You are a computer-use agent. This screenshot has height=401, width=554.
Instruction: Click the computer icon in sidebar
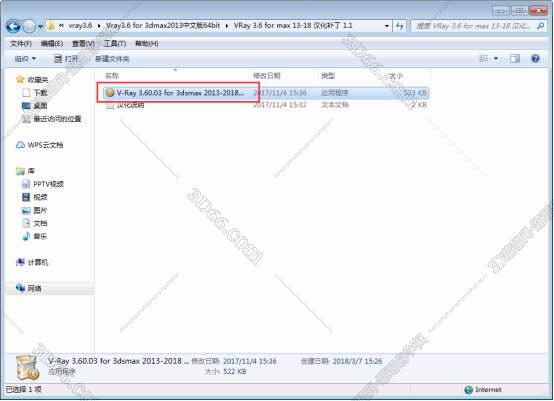click(x=20, y=263)
